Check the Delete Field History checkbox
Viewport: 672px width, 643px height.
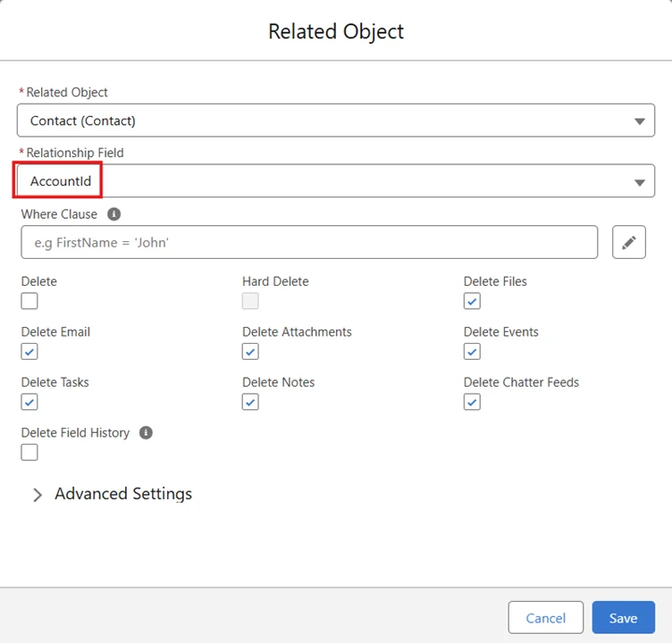(29, 453)
